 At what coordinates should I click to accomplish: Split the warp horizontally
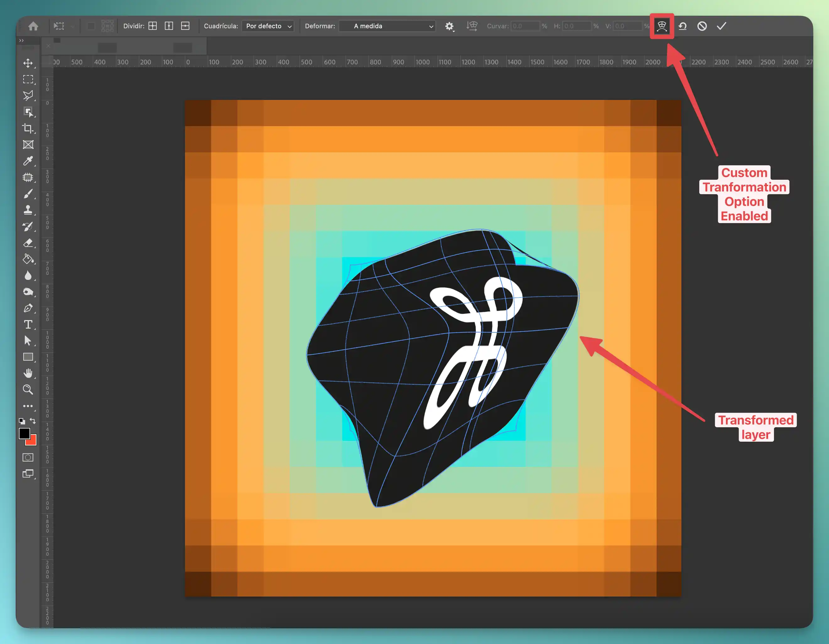(x=185, y=26)
